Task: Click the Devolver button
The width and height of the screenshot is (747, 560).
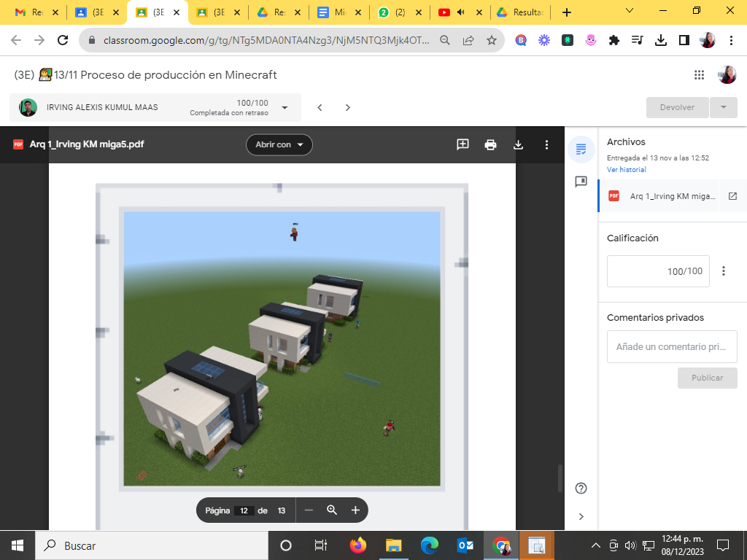Action: click(x=677, y=108)
